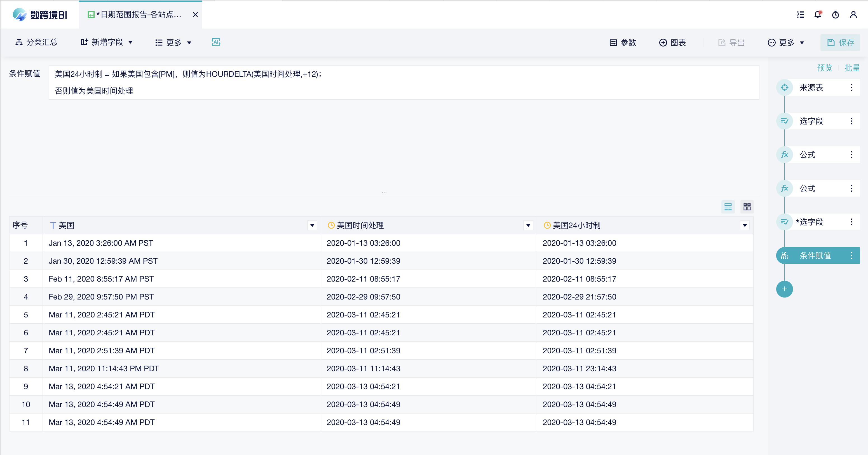Screen dimensions: 868x455
Task: Click the 预览 preview link
Action: (824, 68)
